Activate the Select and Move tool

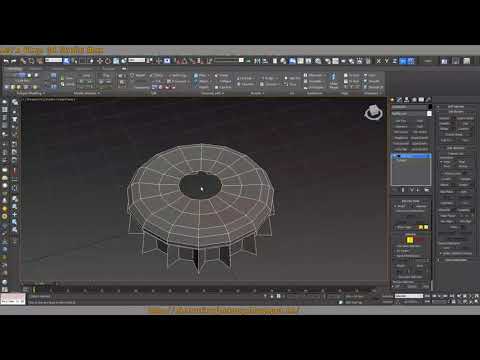[x=100, y=61]
